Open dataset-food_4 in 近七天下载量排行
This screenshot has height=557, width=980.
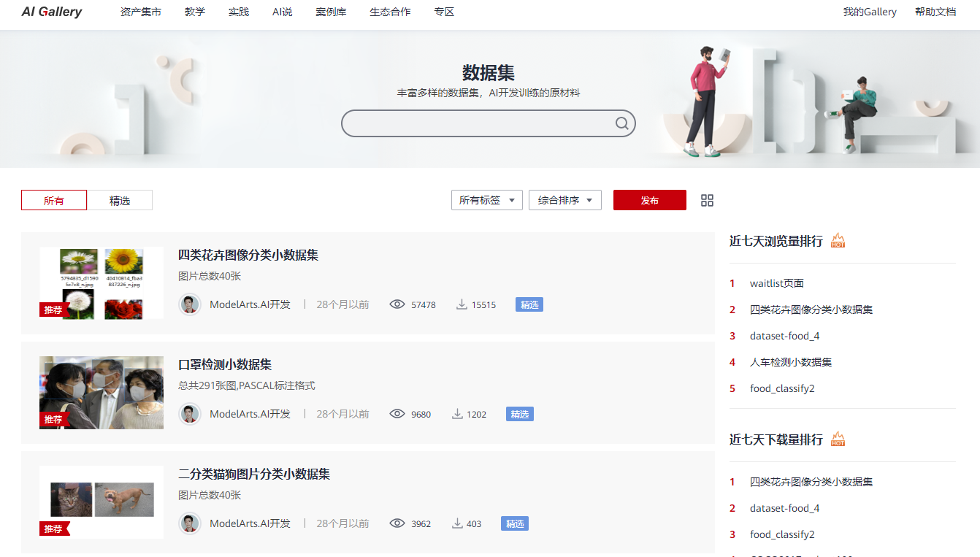(785, 508)
